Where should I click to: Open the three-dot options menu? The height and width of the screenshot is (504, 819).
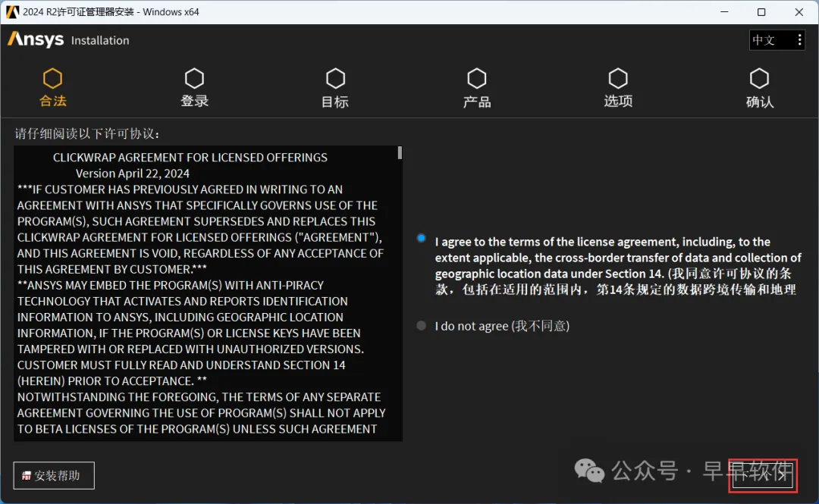coord(799,40)
